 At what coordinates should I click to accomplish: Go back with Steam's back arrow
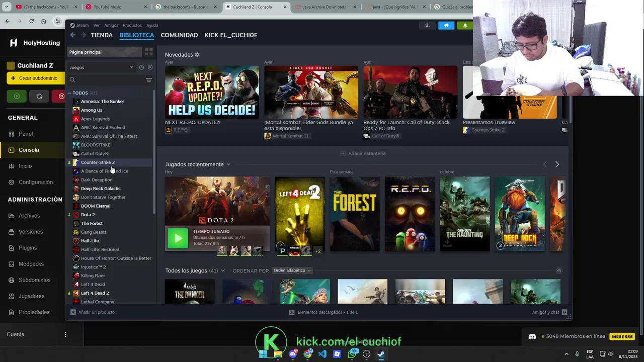72,35
